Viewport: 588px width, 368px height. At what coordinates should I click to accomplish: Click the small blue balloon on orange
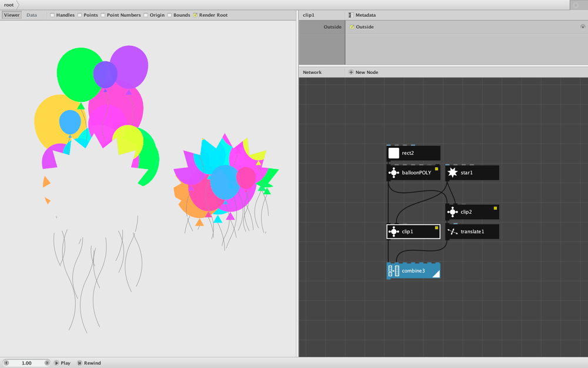pyautogui.click(x=70, y=122)
